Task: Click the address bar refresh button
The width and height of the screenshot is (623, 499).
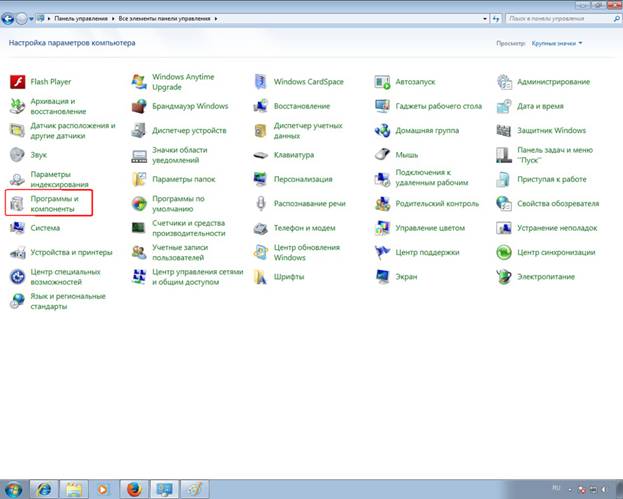Action: 495,19
